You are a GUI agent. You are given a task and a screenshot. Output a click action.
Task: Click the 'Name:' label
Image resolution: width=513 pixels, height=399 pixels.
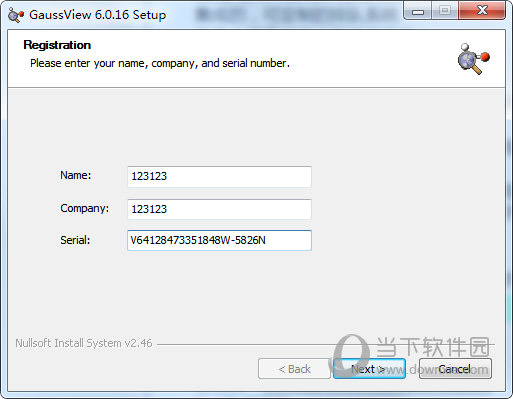tap(76, 175)
